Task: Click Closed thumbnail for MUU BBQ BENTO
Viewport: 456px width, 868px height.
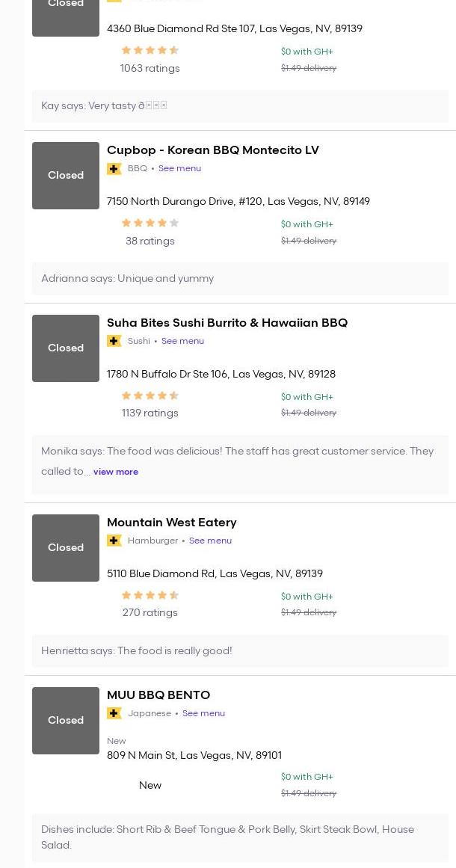Action: point(66,721)
